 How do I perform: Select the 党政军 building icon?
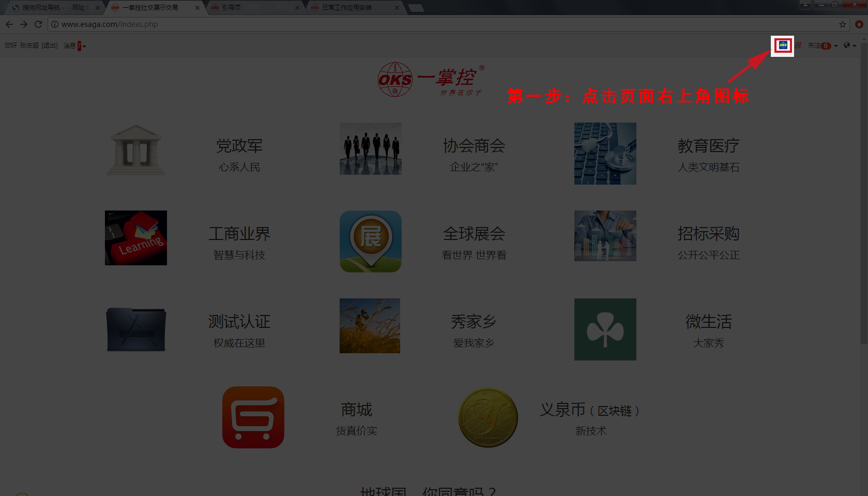coord(135,151)
